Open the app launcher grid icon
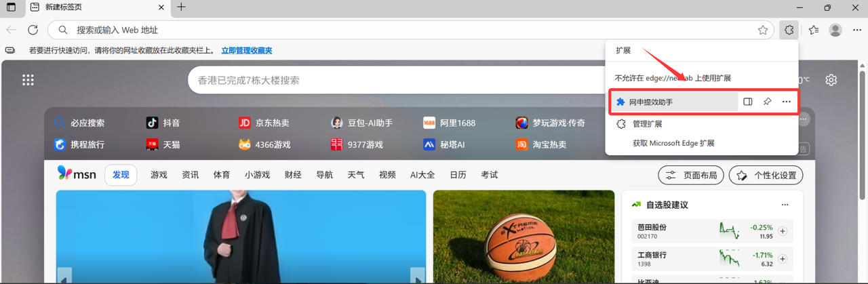This screenshot has height=284, width=868. pos(28,80)
